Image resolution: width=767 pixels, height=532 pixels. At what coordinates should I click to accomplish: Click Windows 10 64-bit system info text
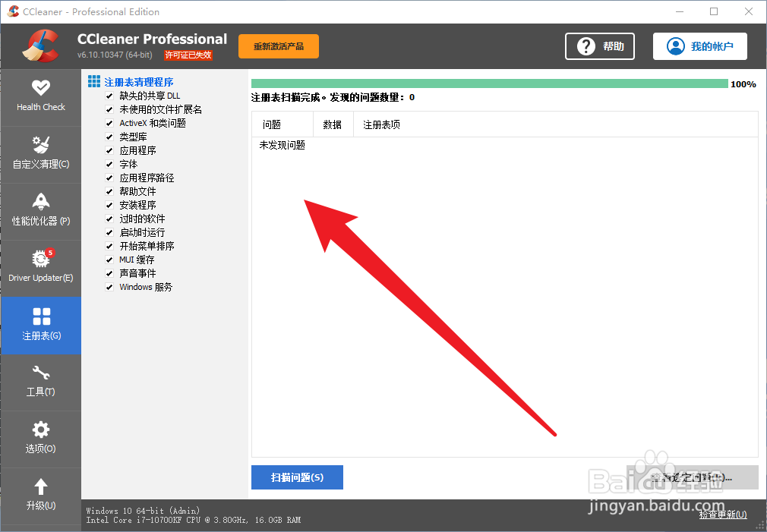(143, 511)
